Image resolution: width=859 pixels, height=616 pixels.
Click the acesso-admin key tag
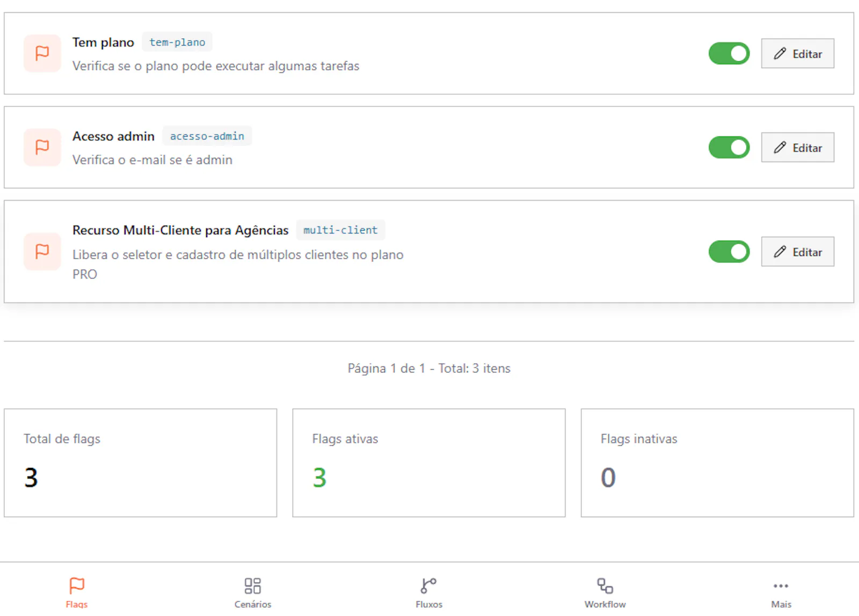tap(207, 136)
